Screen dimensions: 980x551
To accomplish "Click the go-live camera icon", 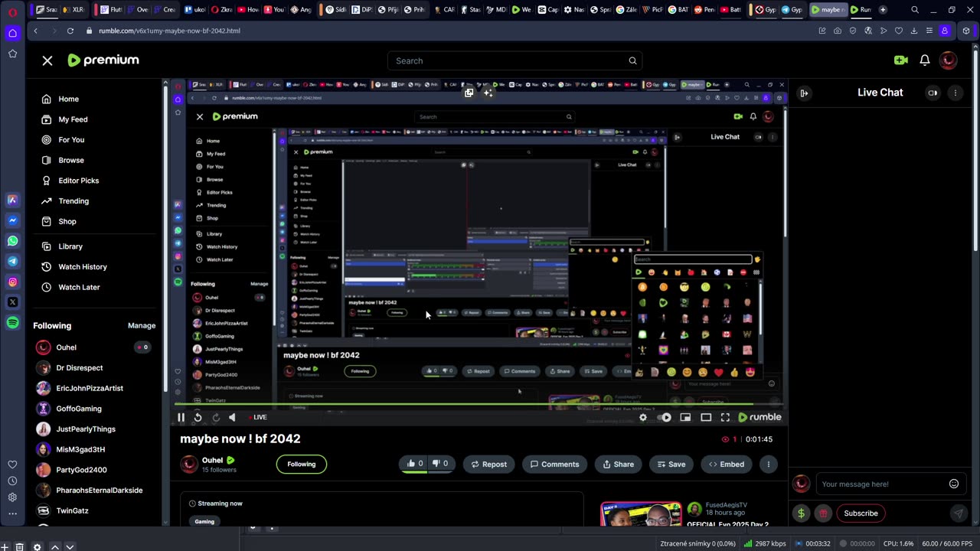I will coord(900,60).
